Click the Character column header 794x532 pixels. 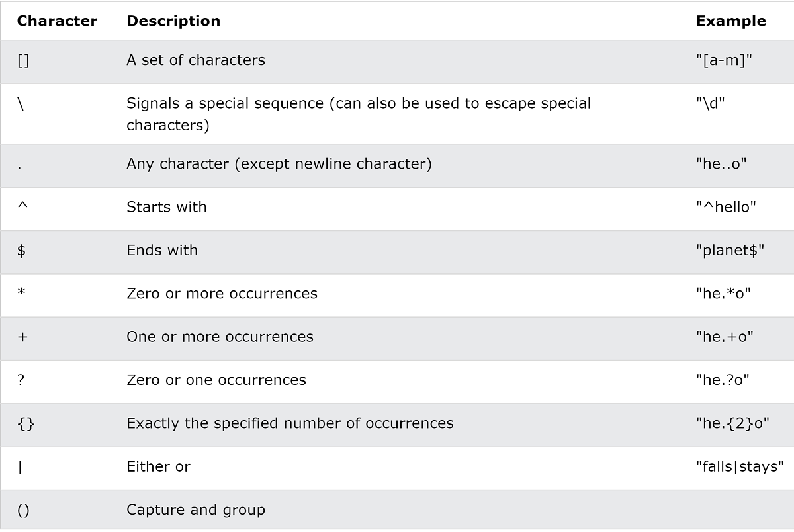tap(57, 21)
